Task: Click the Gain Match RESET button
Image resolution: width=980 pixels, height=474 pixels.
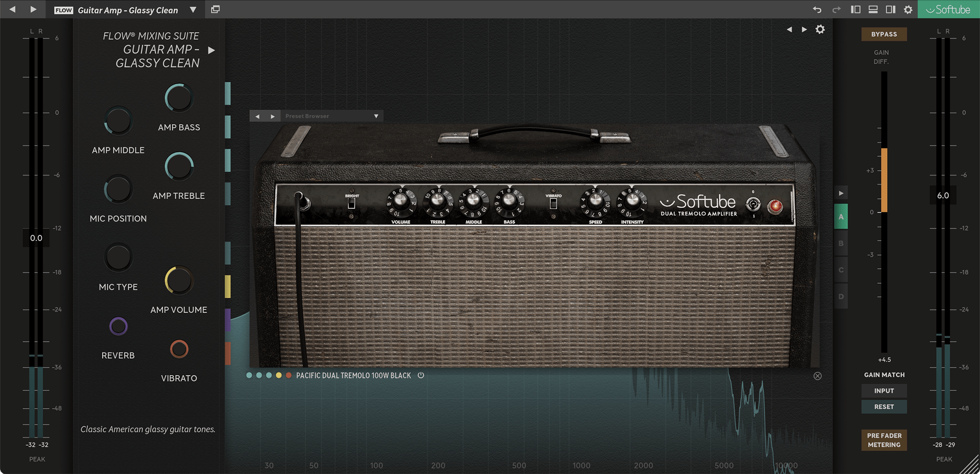Action: 884,406
